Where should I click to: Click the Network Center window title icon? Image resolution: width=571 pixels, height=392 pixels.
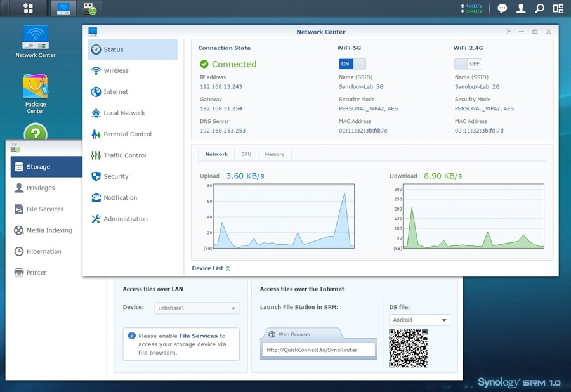(x=93, y=32)
